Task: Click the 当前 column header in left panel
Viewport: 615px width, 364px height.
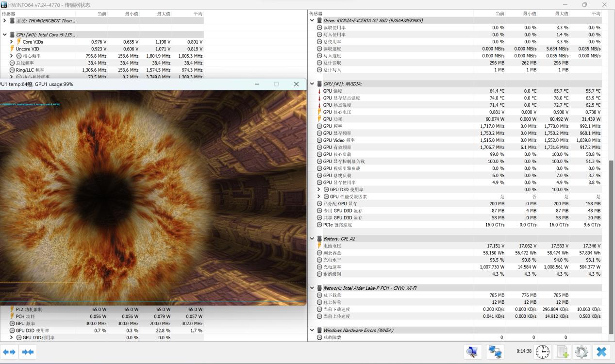Action: (101, 14)
